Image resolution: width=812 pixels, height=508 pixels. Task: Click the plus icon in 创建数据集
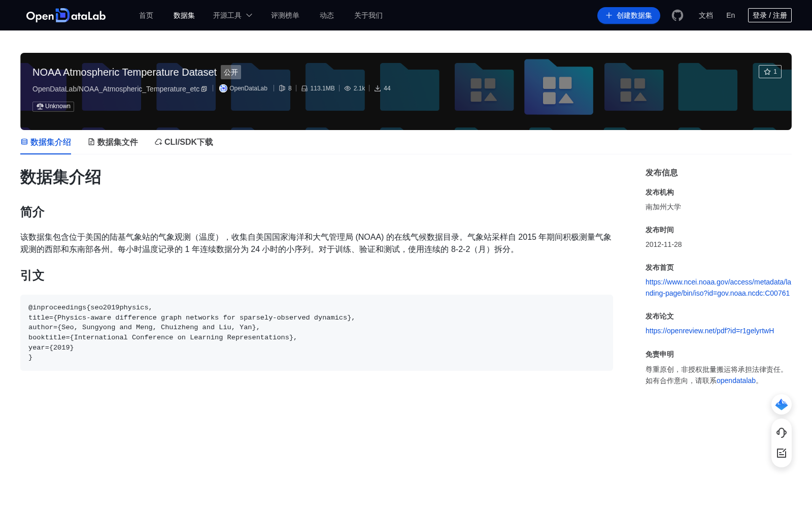(609, 15)
